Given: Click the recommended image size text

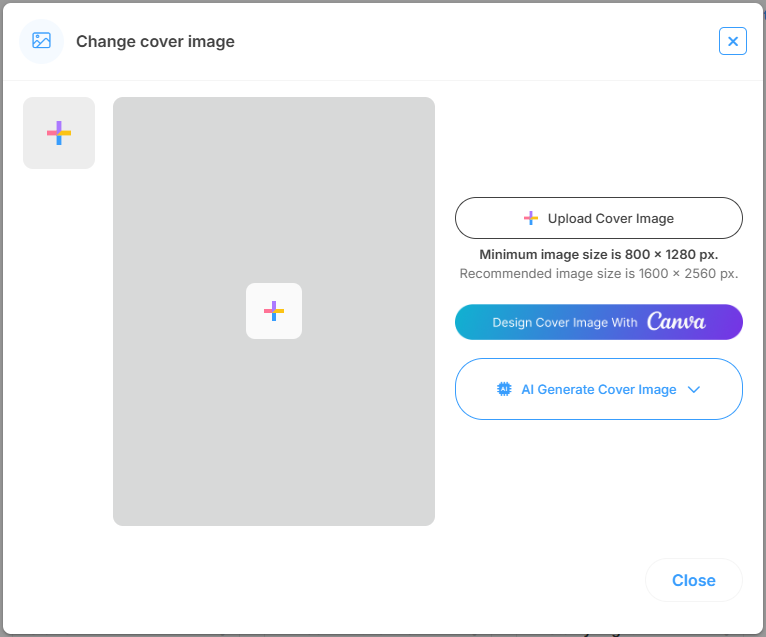Looking at the screenshot, I should point(598,273).
